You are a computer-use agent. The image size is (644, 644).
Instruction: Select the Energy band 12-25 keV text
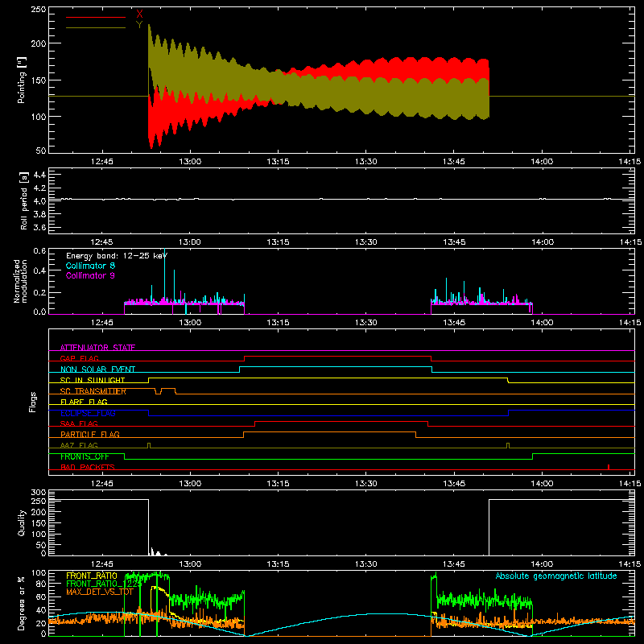pos(117,256)
